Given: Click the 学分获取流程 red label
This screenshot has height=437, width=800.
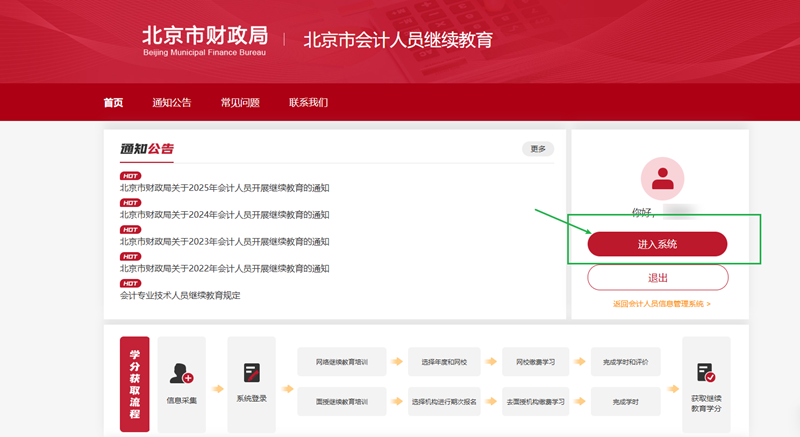Looking at the screenshot, I should 135,384.
